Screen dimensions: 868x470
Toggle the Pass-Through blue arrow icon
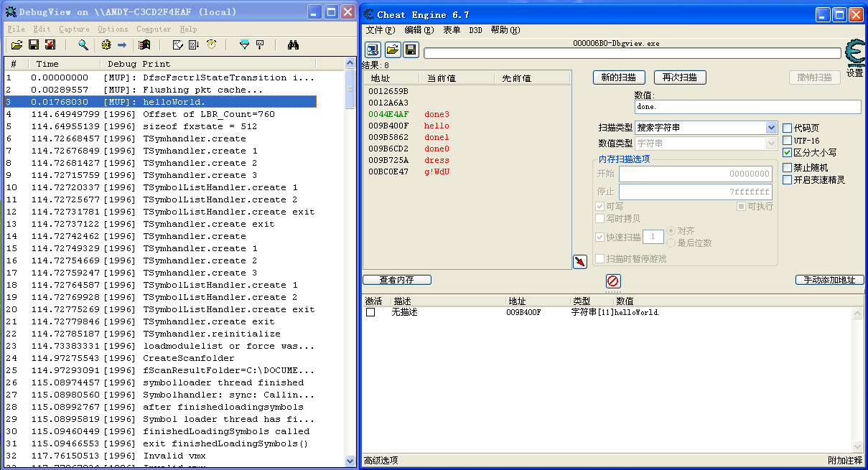click(122, 44)
